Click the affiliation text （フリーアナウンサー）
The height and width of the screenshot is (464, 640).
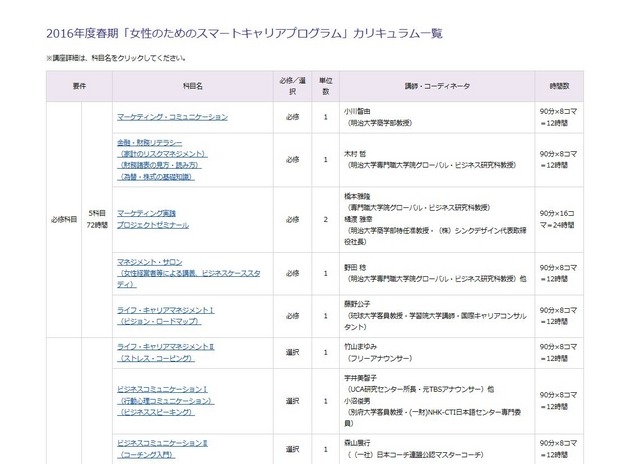pyautogui.click(x=379, y=358)
